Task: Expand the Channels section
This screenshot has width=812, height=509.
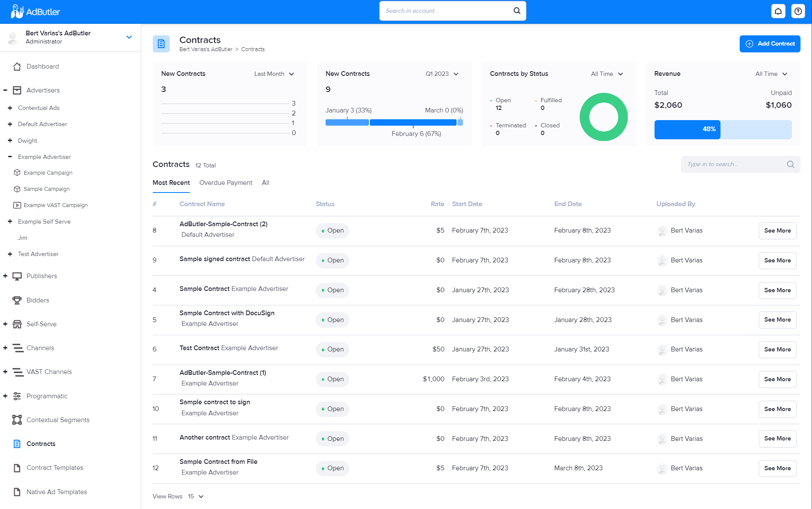Action: 5,348
